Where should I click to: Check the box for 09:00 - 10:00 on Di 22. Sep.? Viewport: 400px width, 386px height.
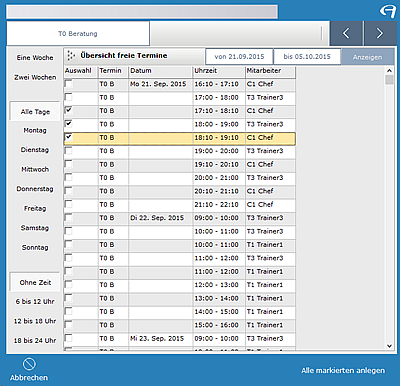(x=69, y=217)
